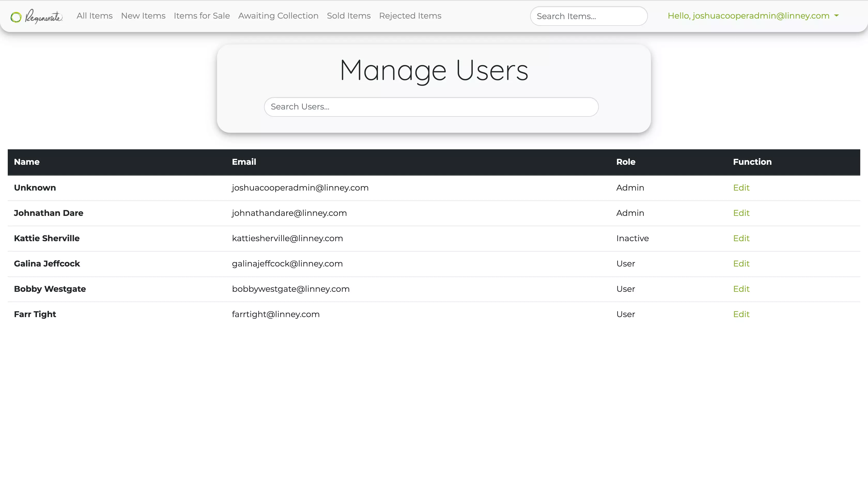
Task: Click the Search Items input field
Action: 589,16
